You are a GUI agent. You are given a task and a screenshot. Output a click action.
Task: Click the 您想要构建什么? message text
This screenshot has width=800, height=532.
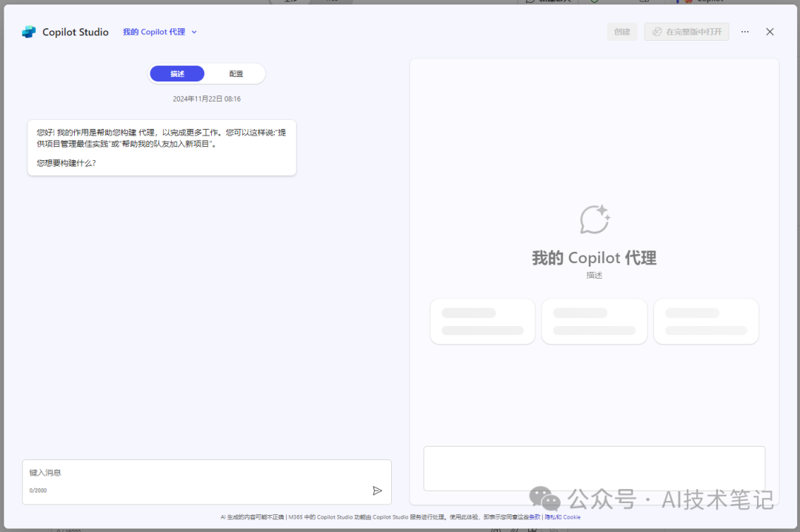(x=67, y=163)
